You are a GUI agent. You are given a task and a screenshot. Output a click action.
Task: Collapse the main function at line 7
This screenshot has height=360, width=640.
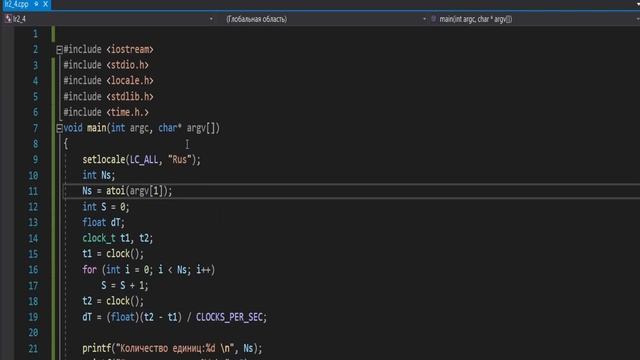59,129
